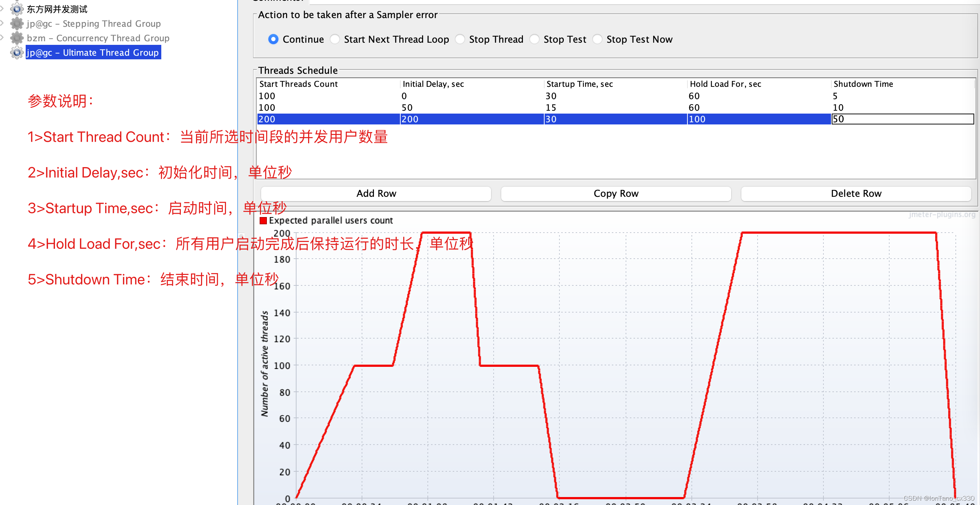The image size is (980, 505).
Task: Select bzm - Concurrency Thread Group in tree
Action: pyautogui.click(x=97, y=38)
